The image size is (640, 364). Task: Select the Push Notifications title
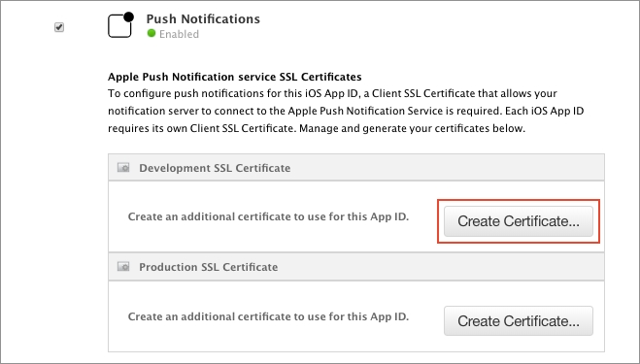[x=203, y=19]
